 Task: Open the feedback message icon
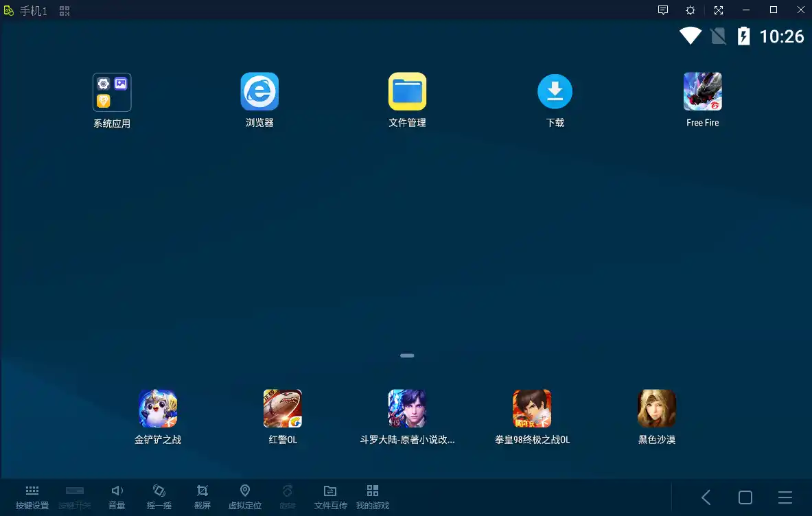pos(662,10)
